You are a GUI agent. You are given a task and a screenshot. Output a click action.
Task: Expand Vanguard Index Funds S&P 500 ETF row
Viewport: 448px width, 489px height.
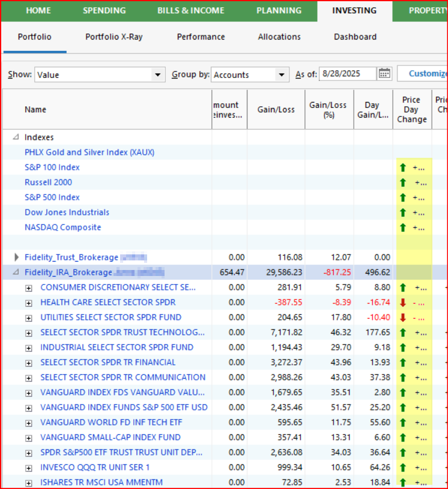[29, 408]
